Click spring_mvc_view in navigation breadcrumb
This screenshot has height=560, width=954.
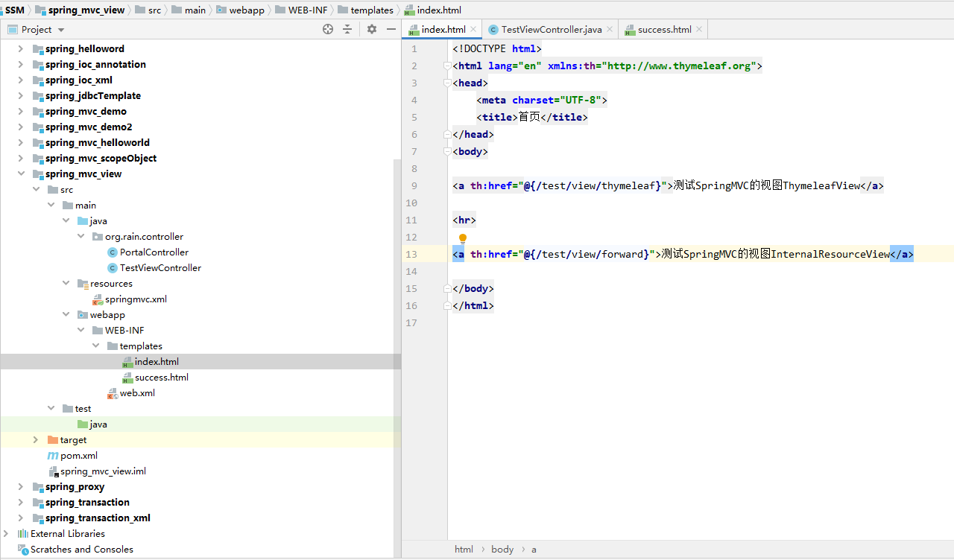86,10
